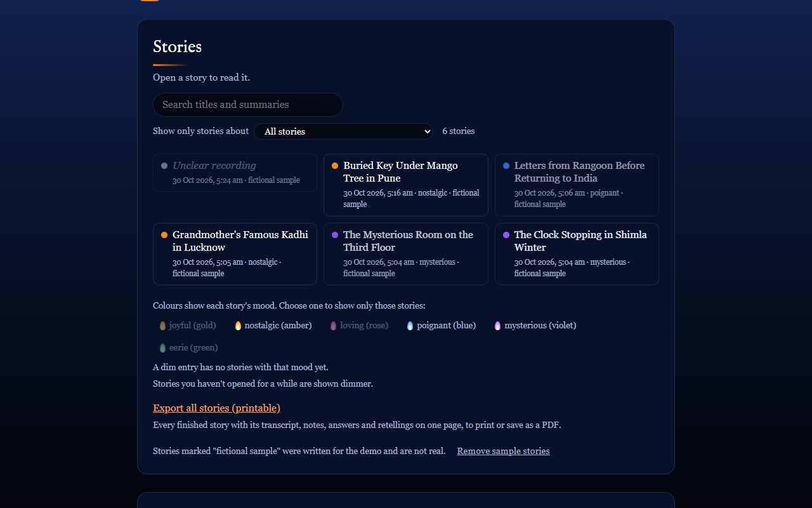812x508 pixels.
Task: Click the blue flame icon for poignant mood
Action: [410, 326]
